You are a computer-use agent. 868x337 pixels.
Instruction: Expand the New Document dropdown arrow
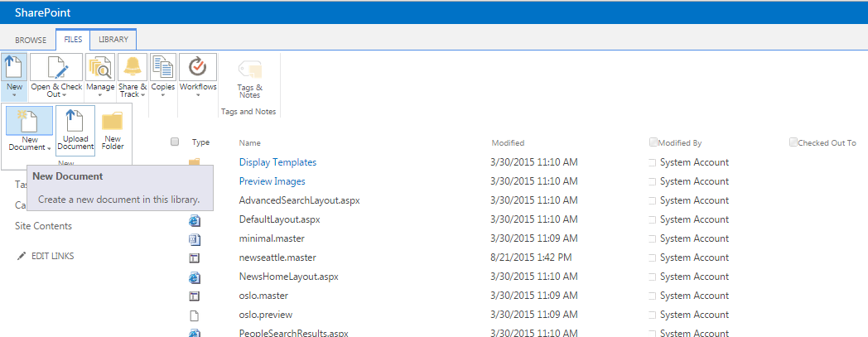49,147
